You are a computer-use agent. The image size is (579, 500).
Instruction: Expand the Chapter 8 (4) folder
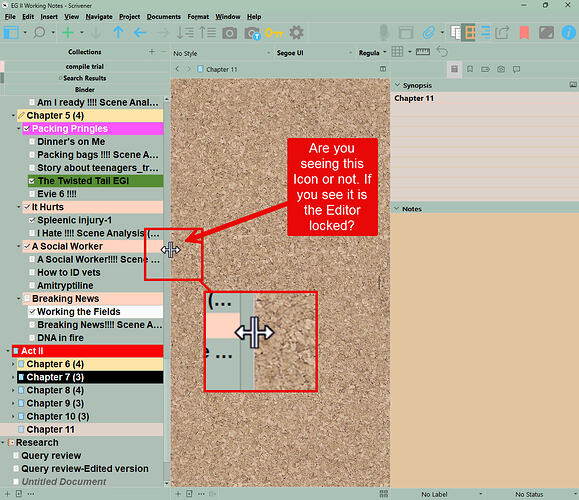coord(13,390)
